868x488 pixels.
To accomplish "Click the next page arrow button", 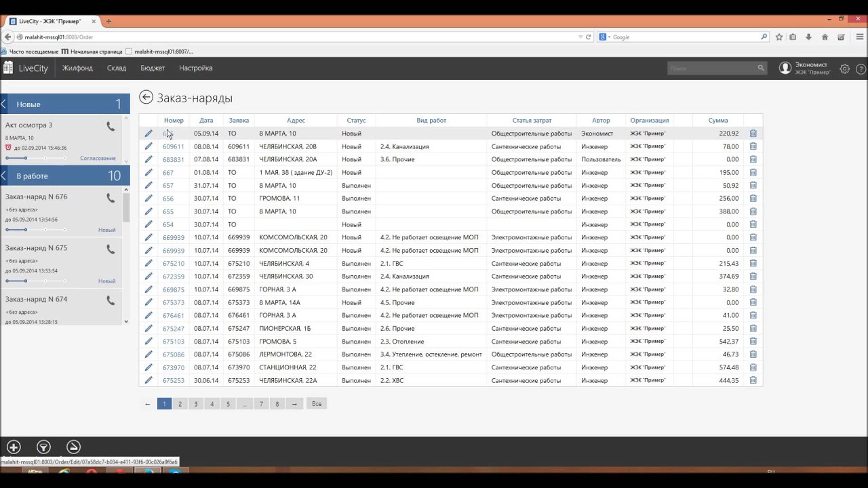I will 294,403.
